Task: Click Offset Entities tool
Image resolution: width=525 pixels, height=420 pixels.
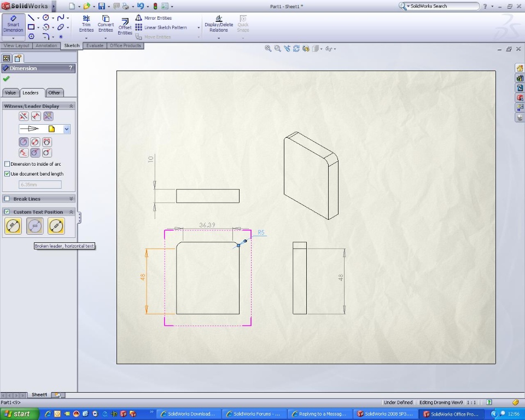Action: [x=125, y=26]
